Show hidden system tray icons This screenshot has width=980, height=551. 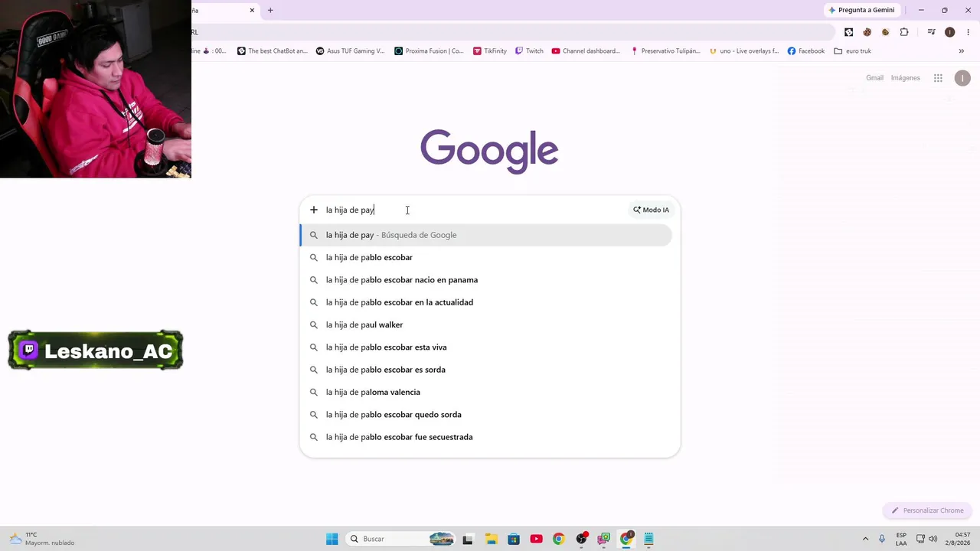(866, 539)
